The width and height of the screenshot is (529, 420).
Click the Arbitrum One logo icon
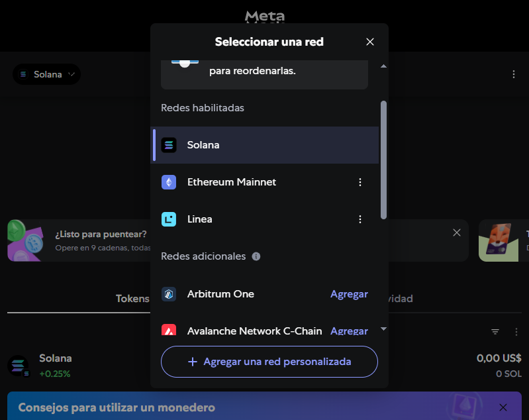click(x=169, y=294)
